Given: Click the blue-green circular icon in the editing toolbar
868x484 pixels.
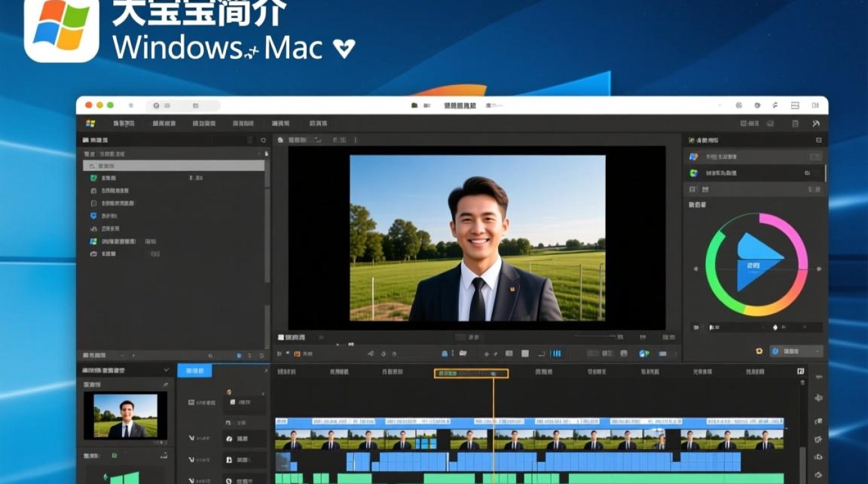Looking at the screenshot, I should point(644,354).
